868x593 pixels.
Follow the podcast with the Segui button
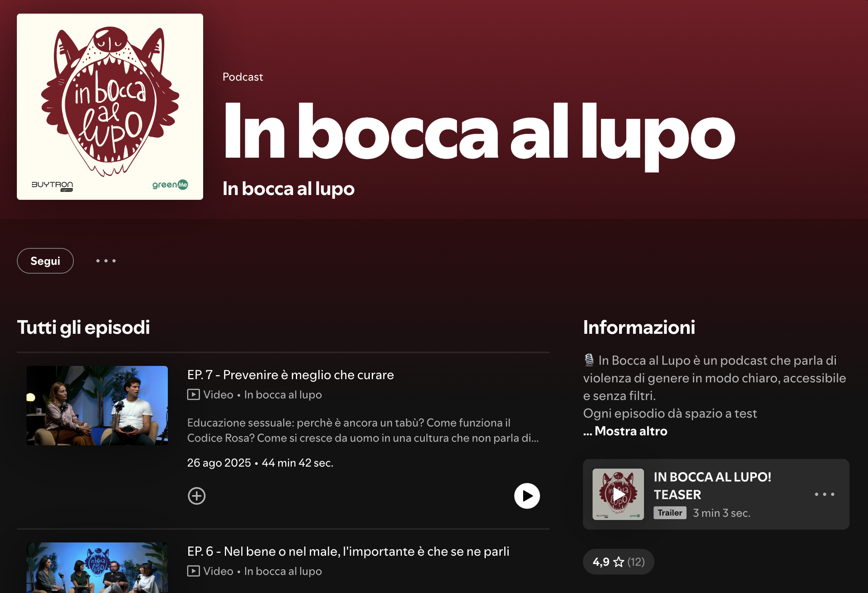click(x=45, y=261)
